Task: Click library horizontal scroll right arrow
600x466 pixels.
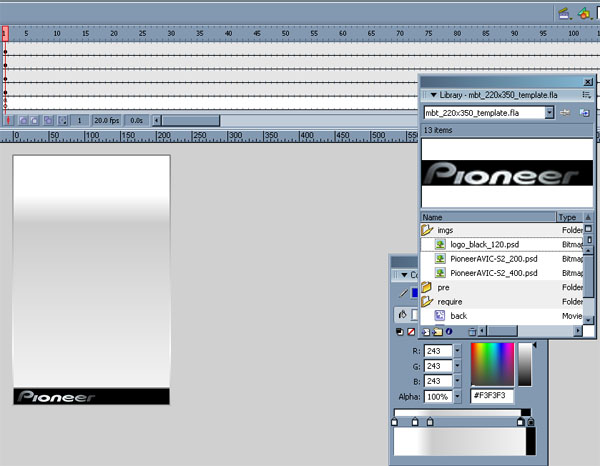Action: (578, 331)
